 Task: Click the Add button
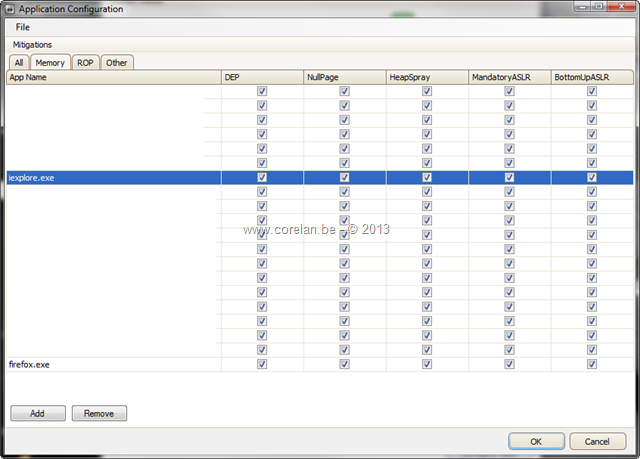[x=37, y=413]
